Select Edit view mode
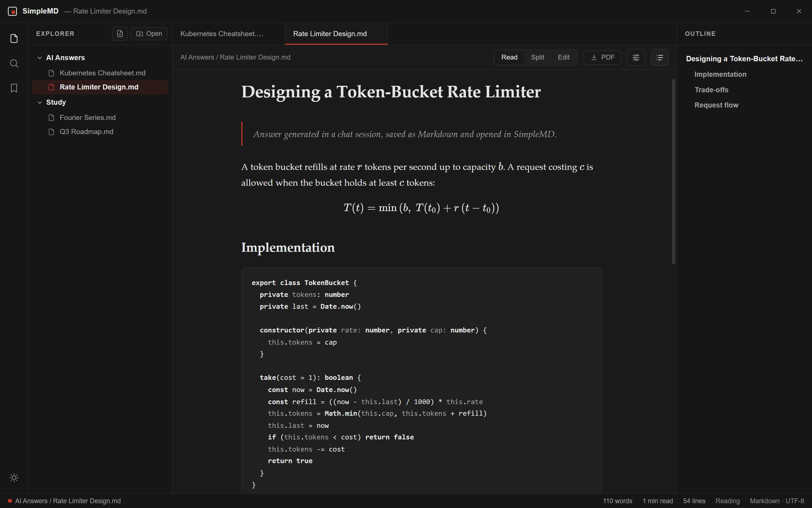 pyautogui.click(x=564, y=58)
